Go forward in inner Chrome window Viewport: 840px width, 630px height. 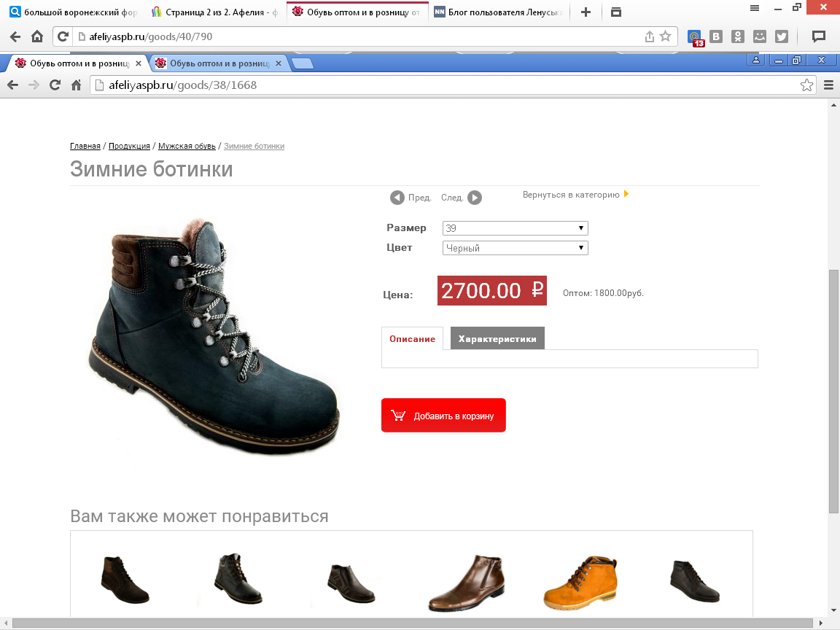pyautogui.click(x=34, y=85)
